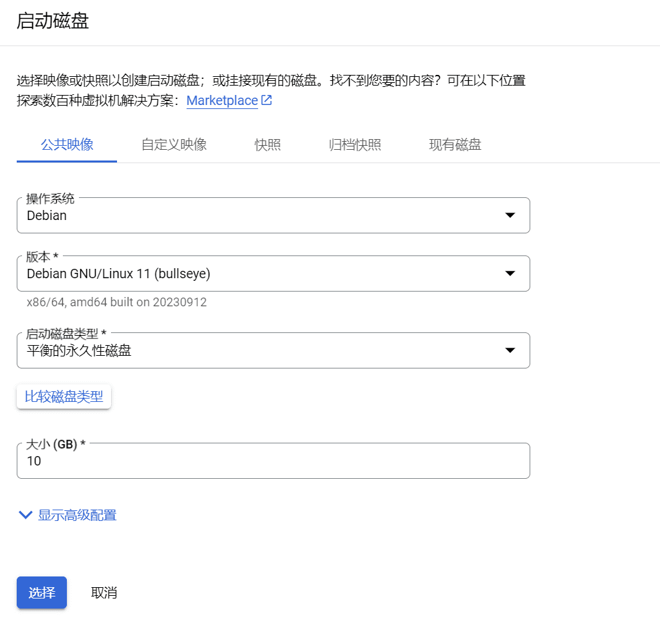This screenshot has height=644, width=660.
Task: Select the 公共映像 tab
Action: 66,144
